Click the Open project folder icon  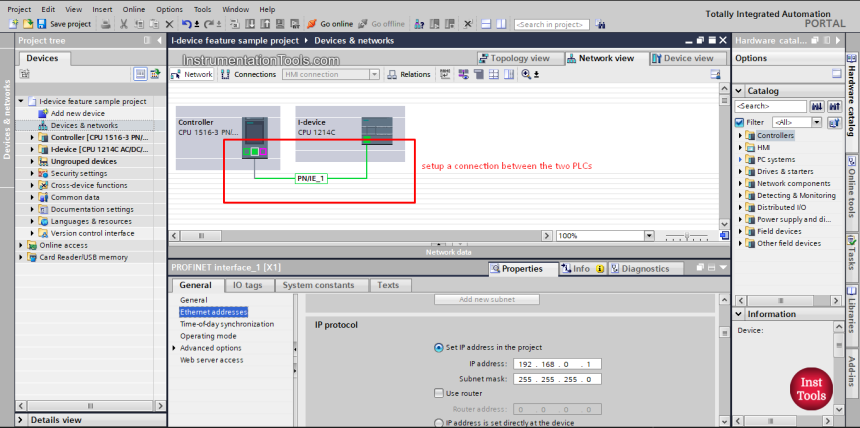[27, 24]
